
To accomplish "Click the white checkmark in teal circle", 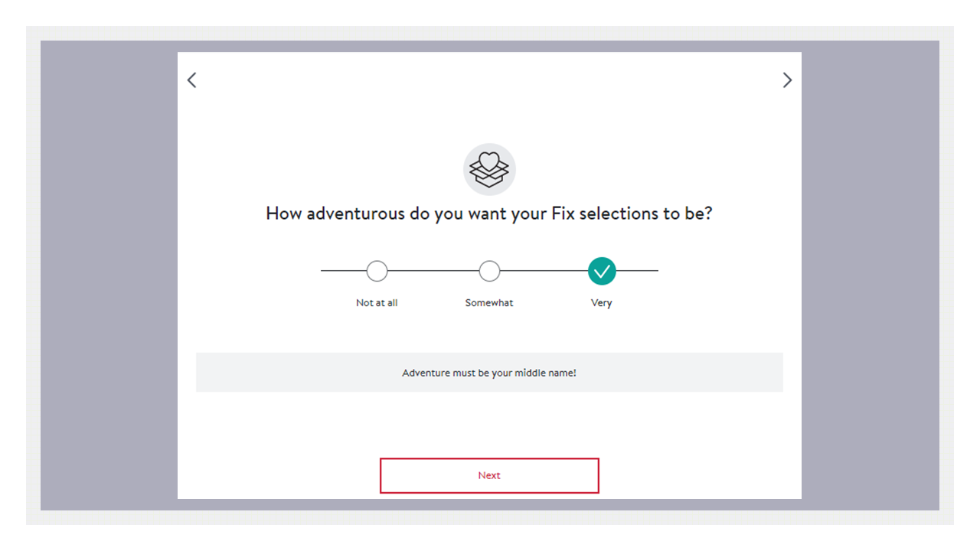I will (x=602, y=271).
